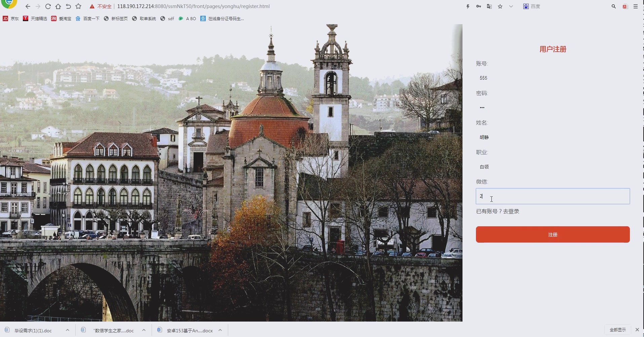
Task: Click the undo/restore closed page icon
Action: 68,6
